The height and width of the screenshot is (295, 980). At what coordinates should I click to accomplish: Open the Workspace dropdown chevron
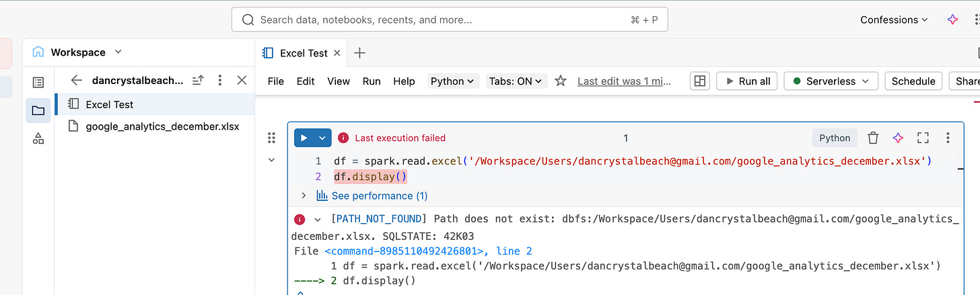click(118, 52)
